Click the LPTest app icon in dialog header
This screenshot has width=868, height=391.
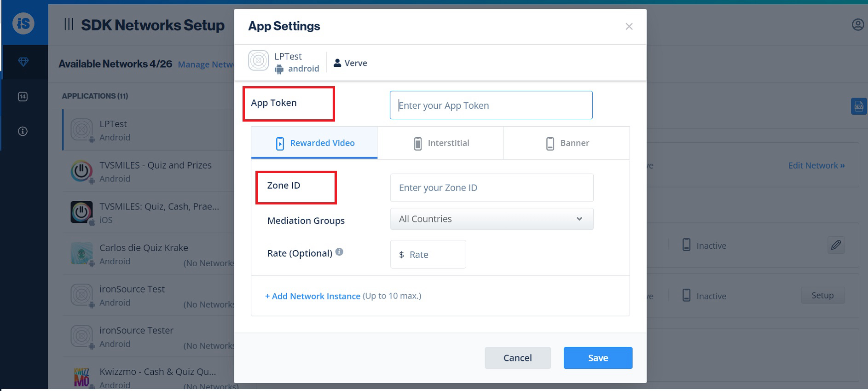258,60
